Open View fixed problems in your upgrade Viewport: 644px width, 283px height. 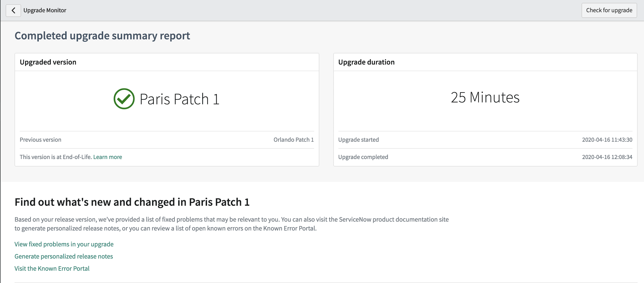[64, 244]
